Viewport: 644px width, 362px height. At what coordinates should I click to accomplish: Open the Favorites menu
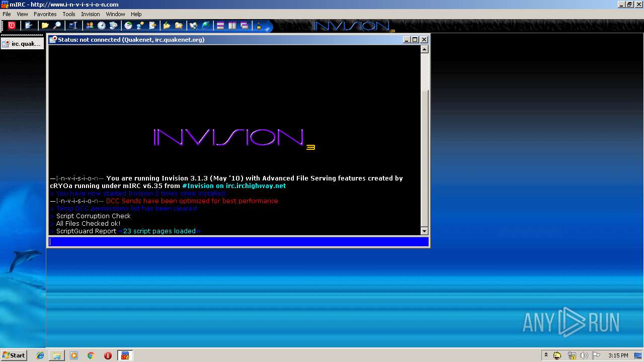(45, 14)
